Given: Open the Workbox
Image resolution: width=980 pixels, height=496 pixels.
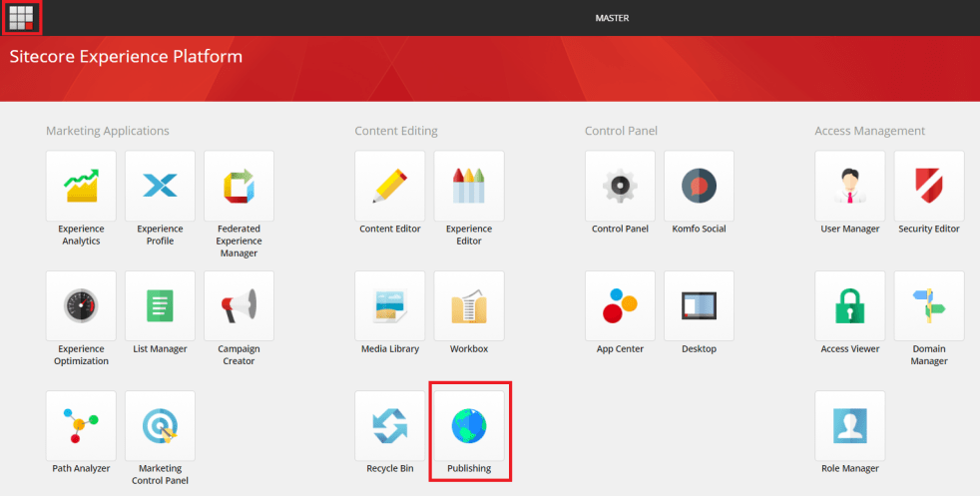Looking at the screenshot, I should (469, 305).
